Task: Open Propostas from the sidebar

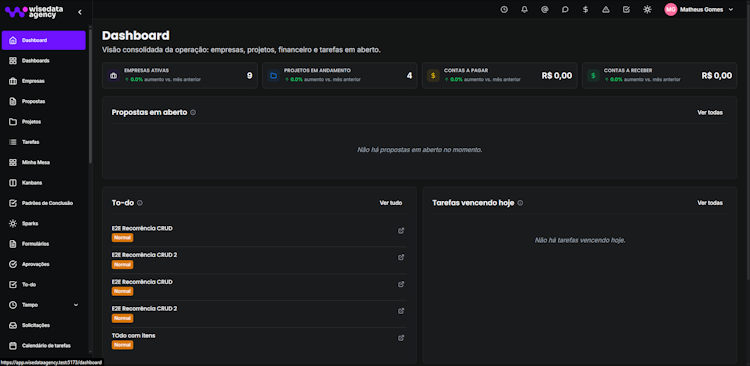Action: pyautogui.click(x=44, y=101)
